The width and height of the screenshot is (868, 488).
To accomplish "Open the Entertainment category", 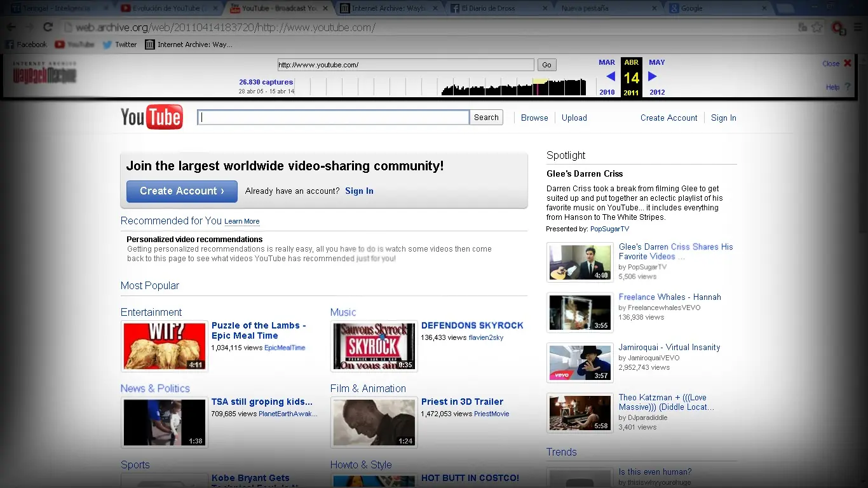I will point(151,312).
